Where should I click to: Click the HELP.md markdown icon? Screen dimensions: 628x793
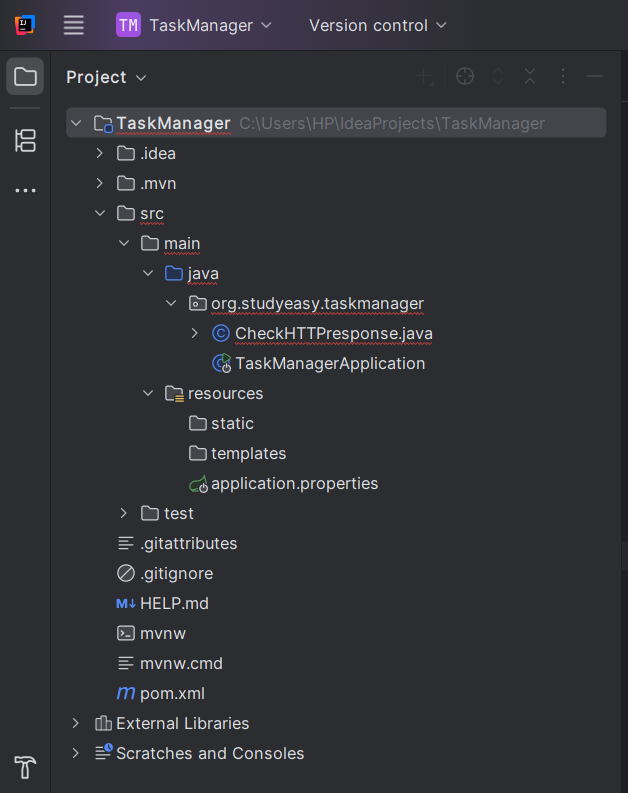point(126,603)
